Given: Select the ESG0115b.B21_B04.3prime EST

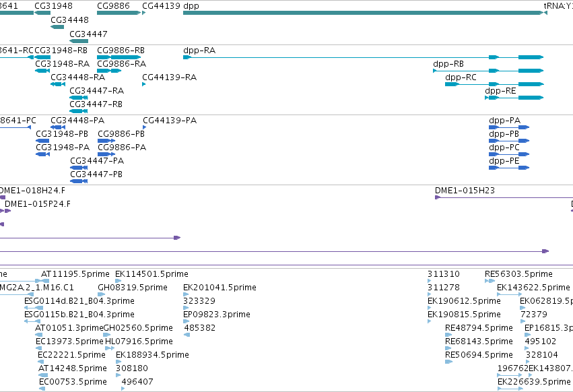Looking at the screenshot, I should click(32, 321).
